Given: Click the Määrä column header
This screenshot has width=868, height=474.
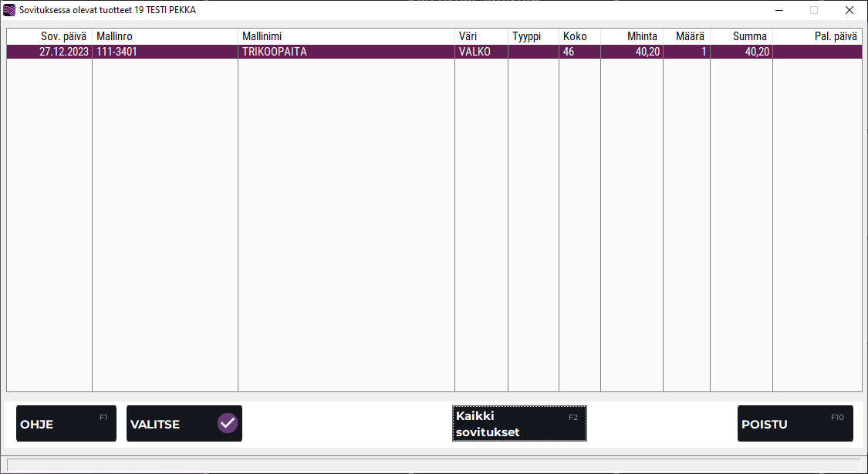Looking at the screenshot, I should [686, 36].
